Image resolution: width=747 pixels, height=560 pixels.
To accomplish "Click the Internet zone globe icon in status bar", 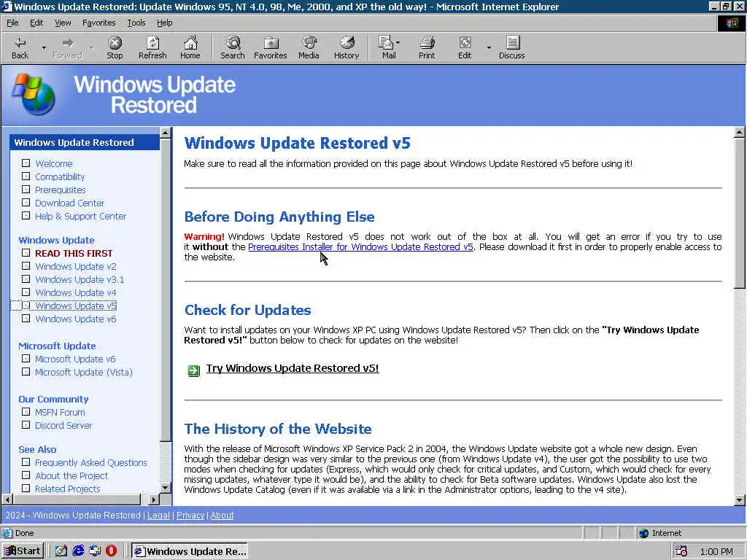I will point(643,533).
